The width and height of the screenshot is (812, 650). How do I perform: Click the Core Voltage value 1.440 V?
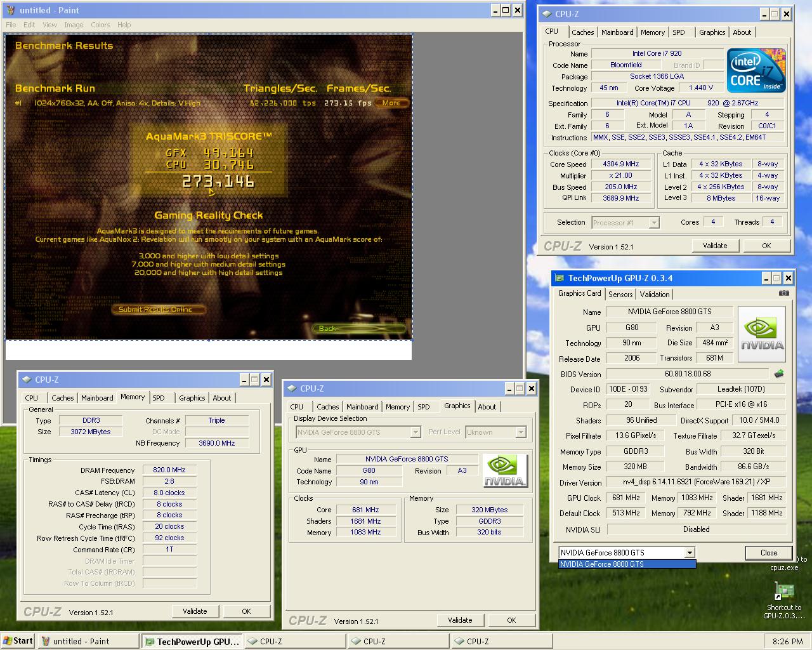pyautogui.click(x=701, y=88)
